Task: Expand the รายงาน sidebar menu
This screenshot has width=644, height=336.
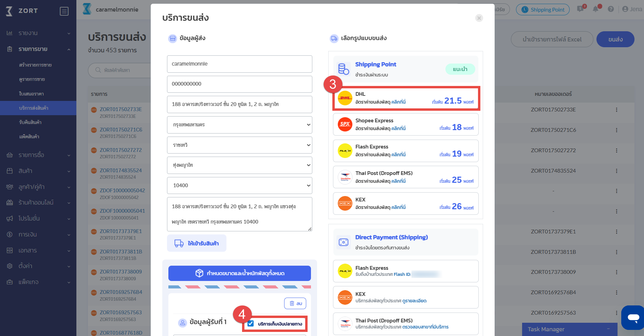Action: [38, 33]
